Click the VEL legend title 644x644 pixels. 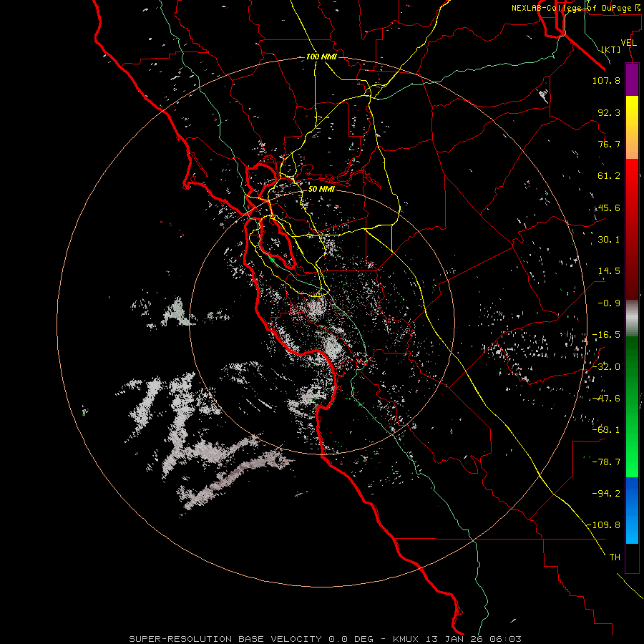[628, 43]
